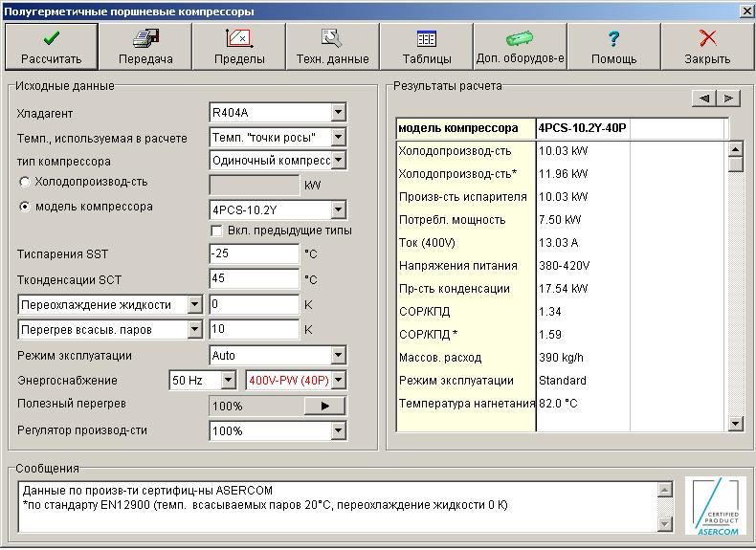Open Переохлаждение жидкости dropdown
This screenshot has height=550, width=756.
(194, 304)
